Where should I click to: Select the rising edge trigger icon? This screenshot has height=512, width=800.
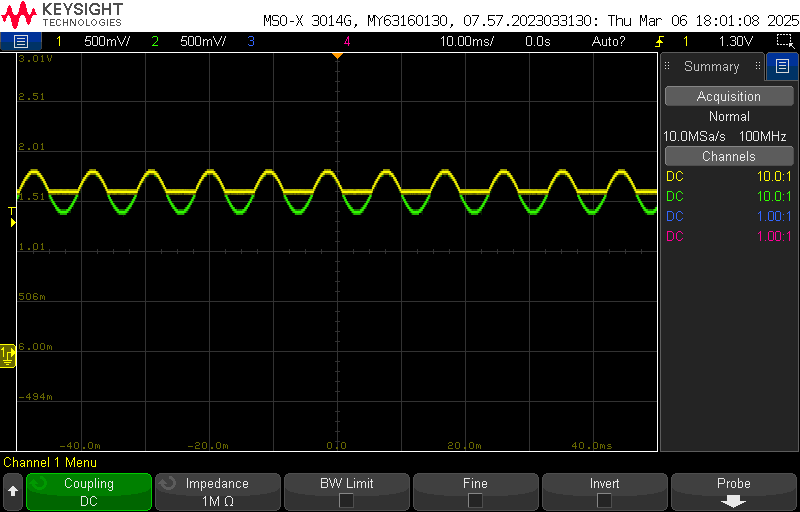tap(660, 41)
